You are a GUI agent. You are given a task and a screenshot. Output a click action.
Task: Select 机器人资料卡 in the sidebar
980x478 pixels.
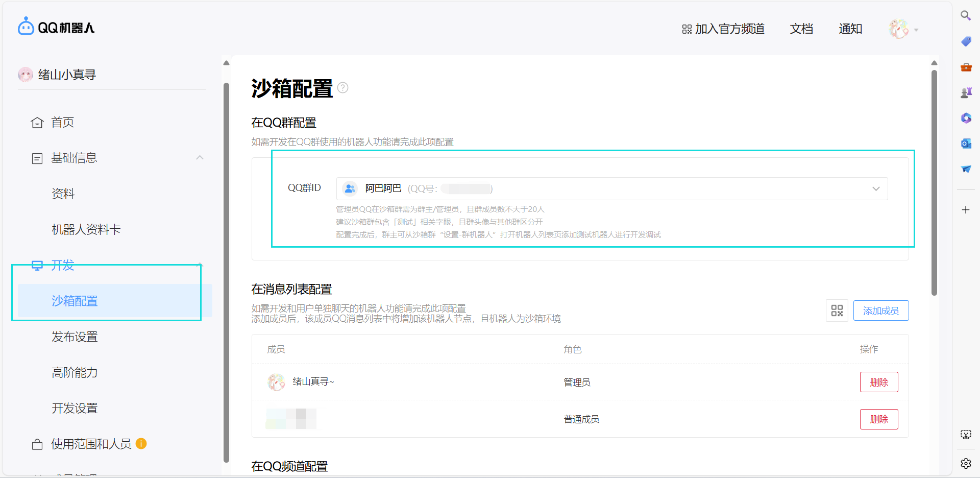(86, 230)
